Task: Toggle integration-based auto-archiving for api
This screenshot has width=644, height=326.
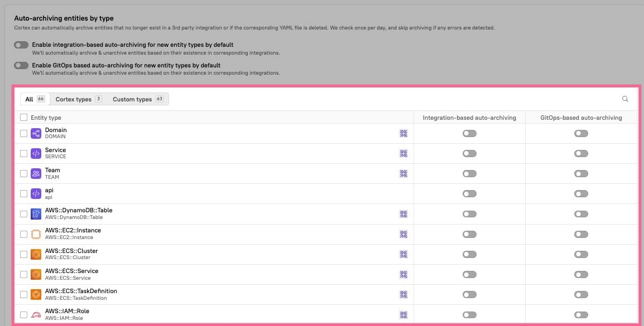Action: 469,193
